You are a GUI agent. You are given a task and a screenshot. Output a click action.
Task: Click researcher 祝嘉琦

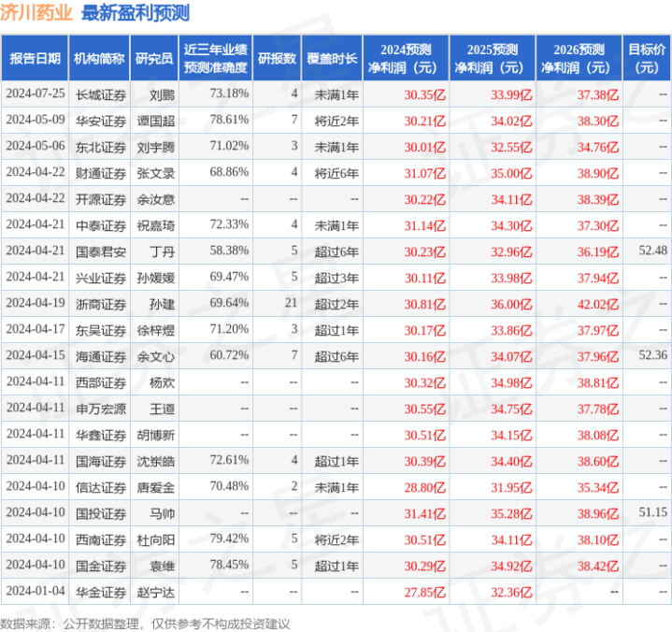156,225
